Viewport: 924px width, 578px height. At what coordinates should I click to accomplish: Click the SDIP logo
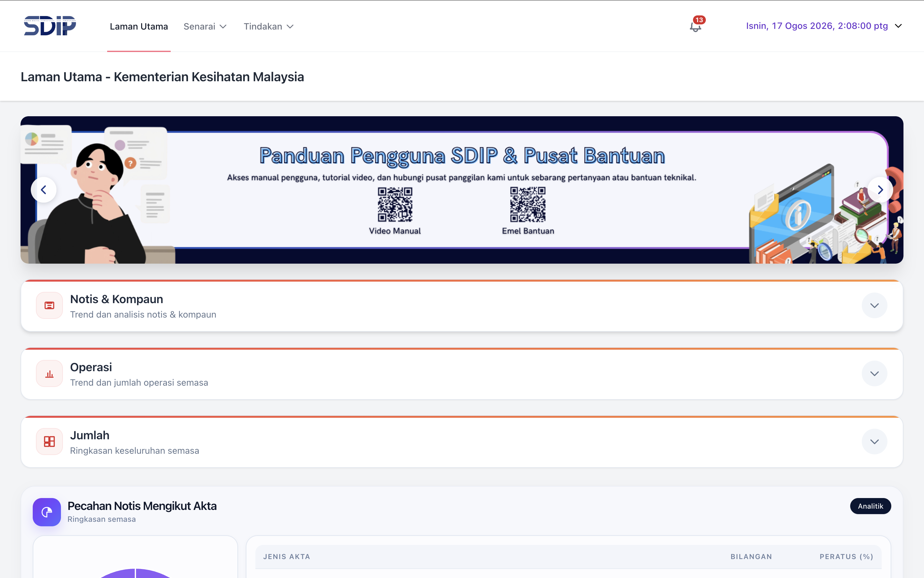click(x=50, y=26)
